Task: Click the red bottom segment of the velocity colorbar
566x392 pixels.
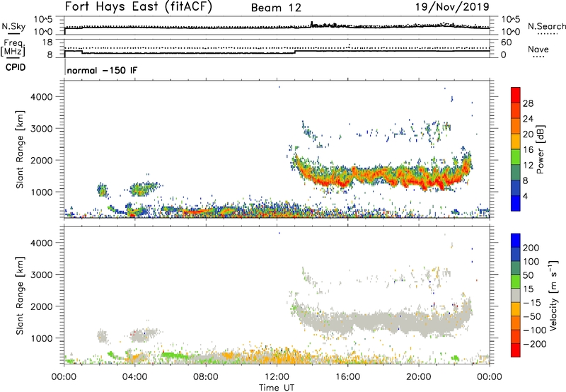Action: coord(516,350)
